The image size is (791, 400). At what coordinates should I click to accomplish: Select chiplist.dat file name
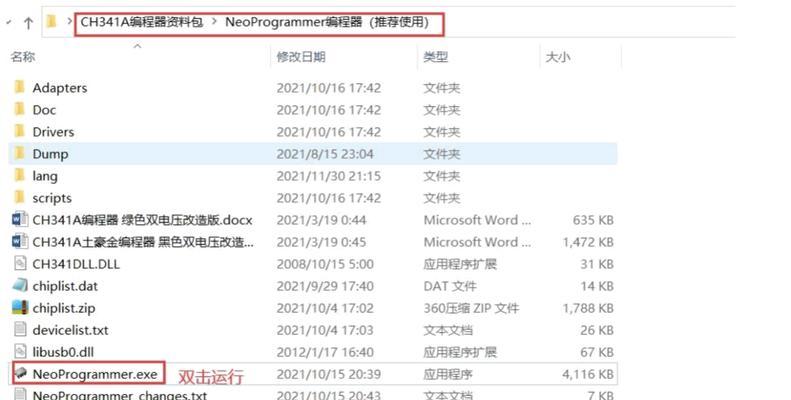point(65,286)
